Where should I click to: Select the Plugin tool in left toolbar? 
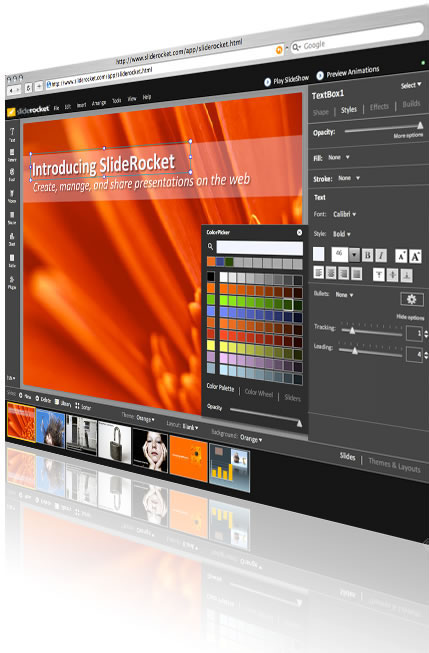pos(12,282)
